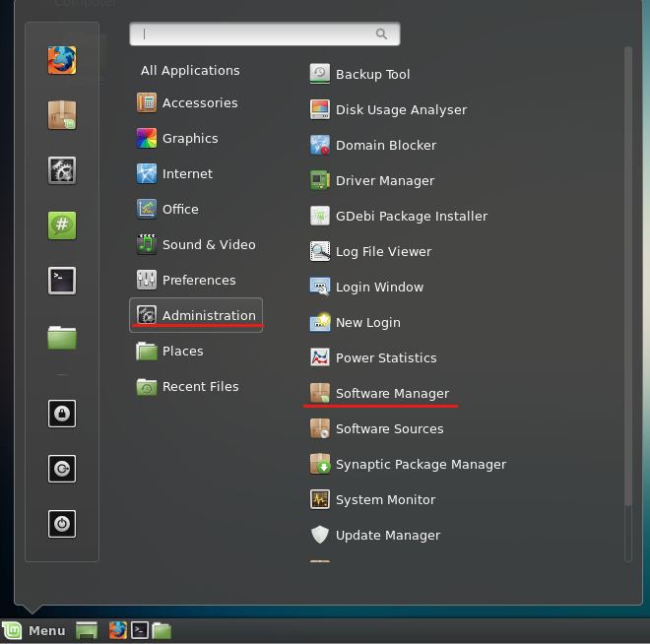
Task: Click the Software Sources icon
Action: pos(320,428)
